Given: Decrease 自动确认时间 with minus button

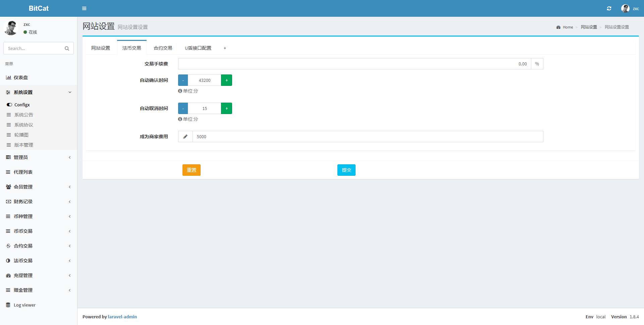Looking at the screenshot, I should (183, 80).
